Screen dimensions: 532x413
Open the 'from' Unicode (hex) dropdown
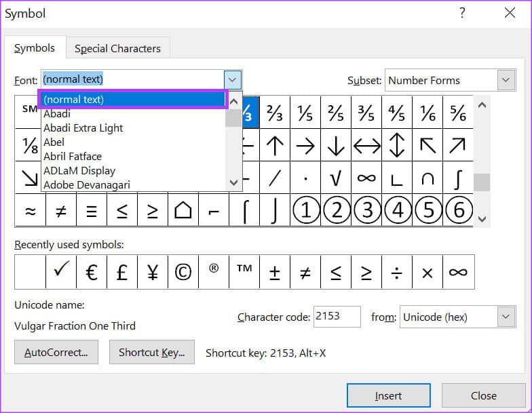click(x=506, y=317)
